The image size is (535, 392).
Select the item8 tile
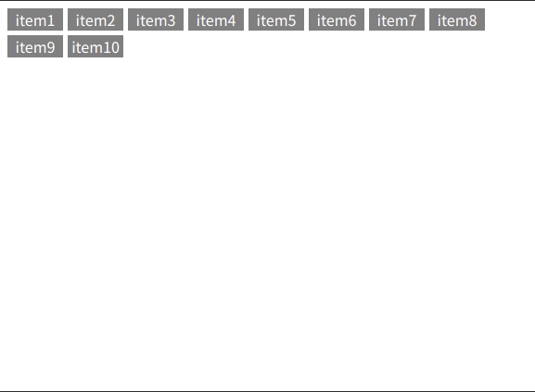pyautogui.click(x=457, y=19)
